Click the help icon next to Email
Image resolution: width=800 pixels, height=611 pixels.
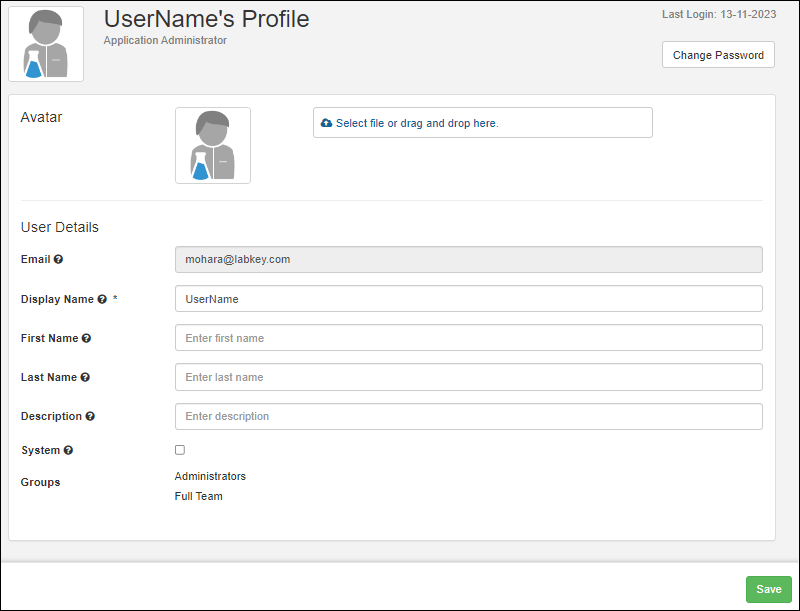58,260
